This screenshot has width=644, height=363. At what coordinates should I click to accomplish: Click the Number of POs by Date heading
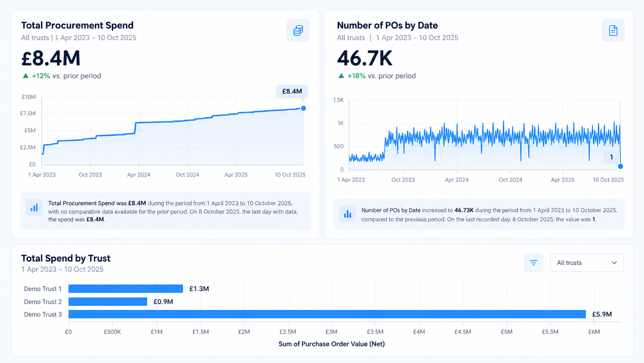[387, 25]
